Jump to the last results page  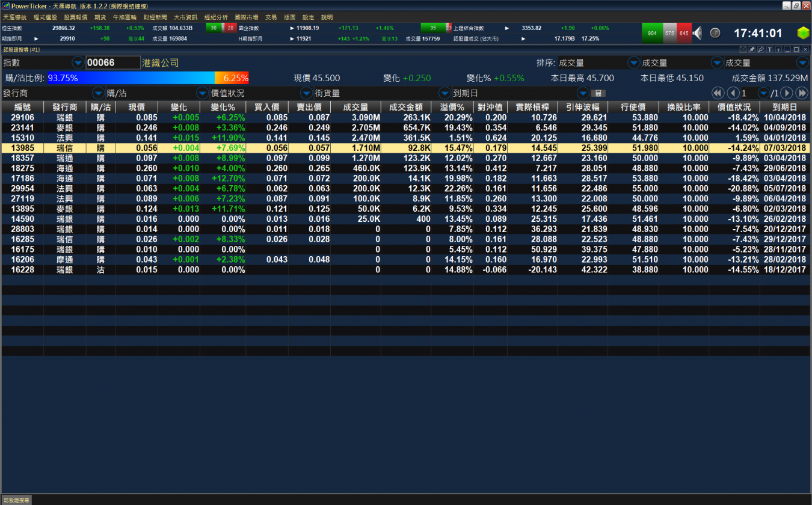pyautogui.click(x=802, y=93)
